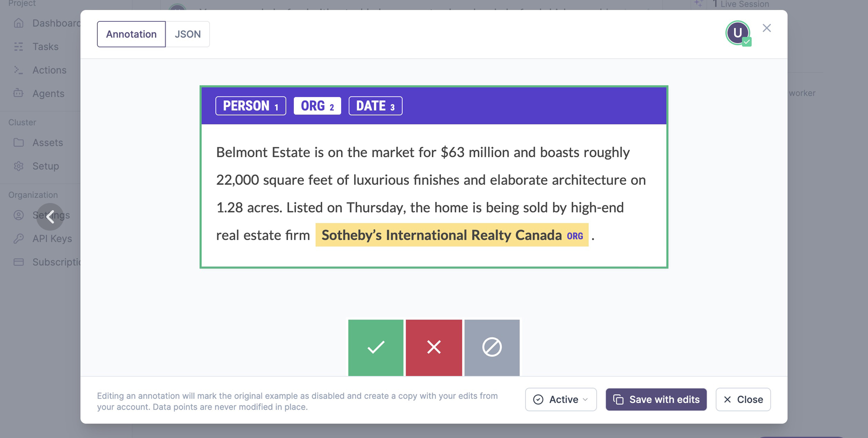Open API Keys in the sidebar
This screenshot has width=868, height=438.
click(x=52, y=239)
